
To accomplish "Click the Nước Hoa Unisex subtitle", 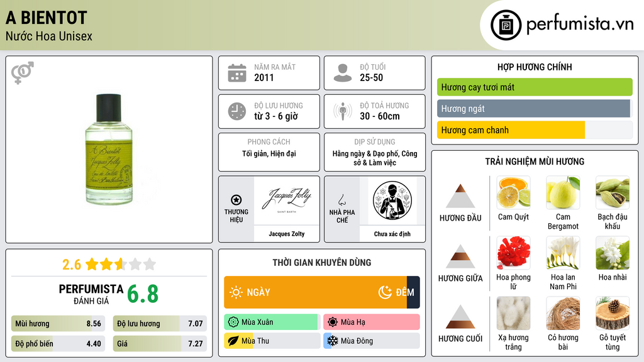I will point(49,36).
